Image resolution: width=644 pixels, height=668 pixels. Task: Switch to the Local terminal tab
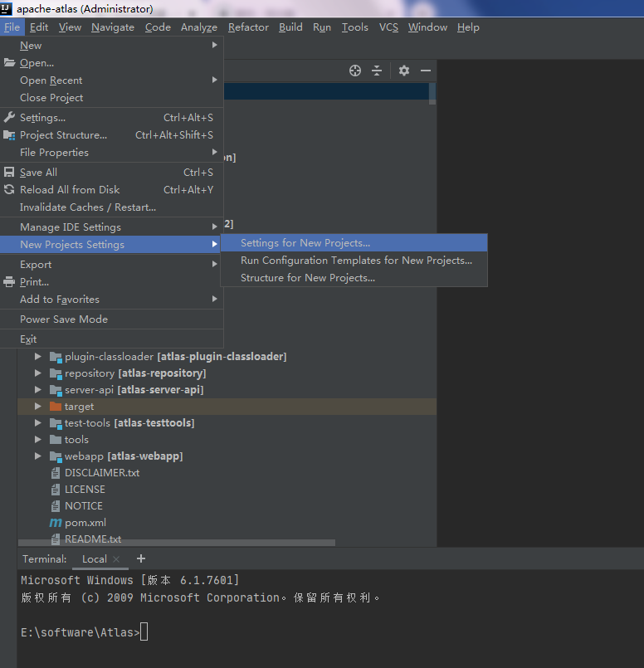[95, 559]
